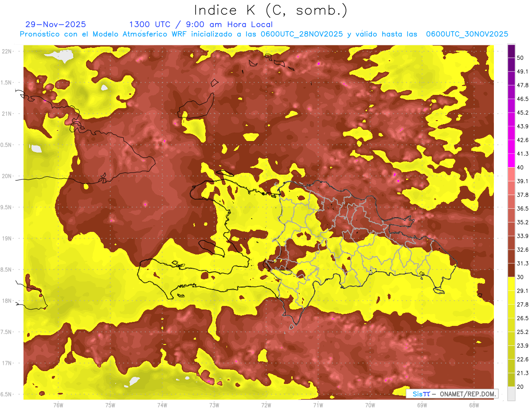Click the '72W' longitude label
The image size is (532, 411).
click(x=266, y=405)
